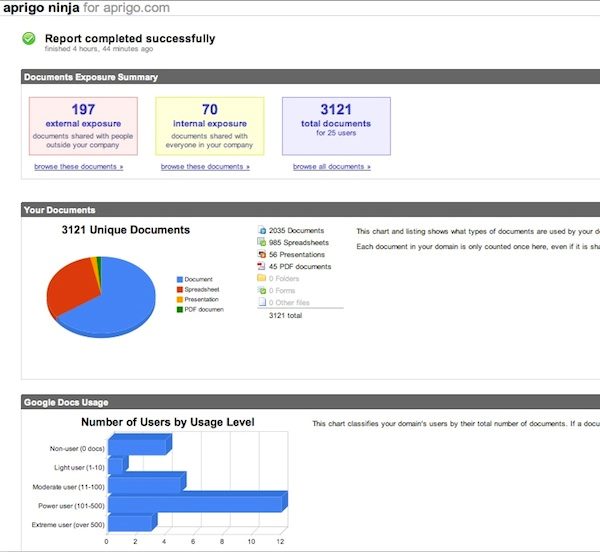Click the Other files icon
This screenshot has width=600, height=552.
click(262, 302)
